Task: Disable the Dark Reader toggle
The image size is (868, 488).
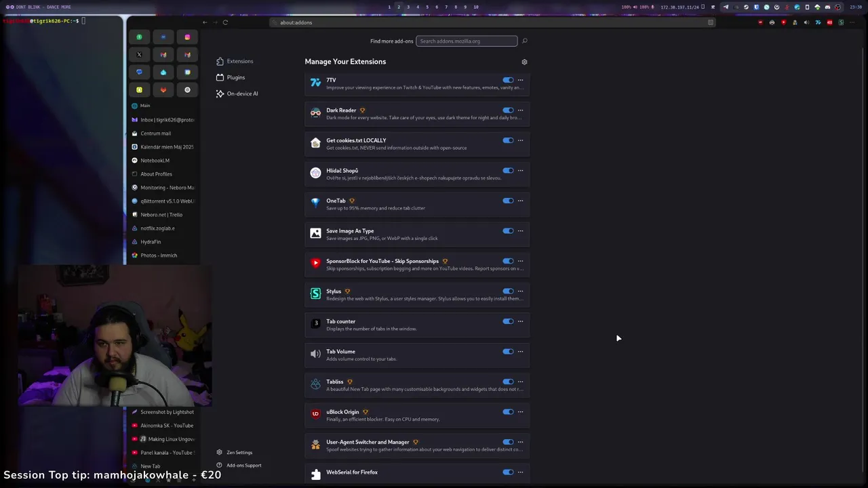Action: (508, 110)
